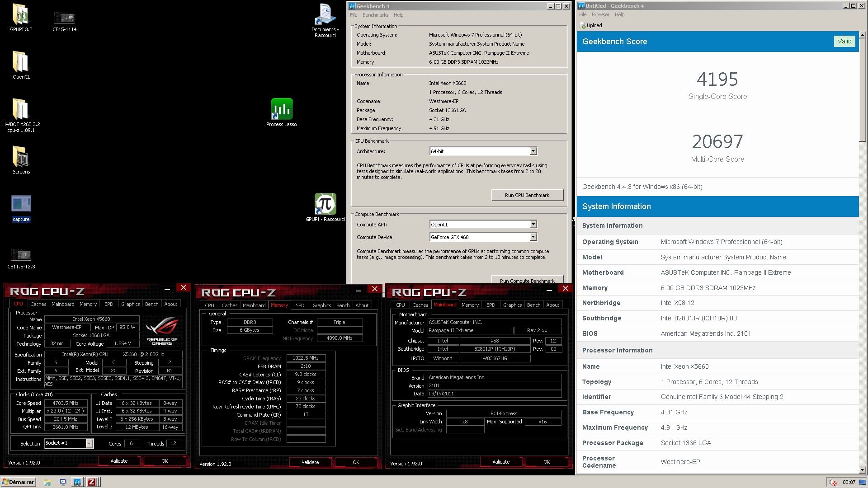This screenshot has width=868, height=488.
Task: Click the 20697 Multi-Core Score value
Action: coord(717,142)
